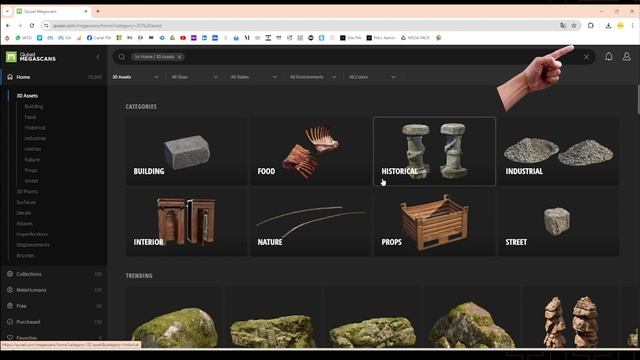Go back with the browser back arrow
The image size is (640, 360).
8,25
